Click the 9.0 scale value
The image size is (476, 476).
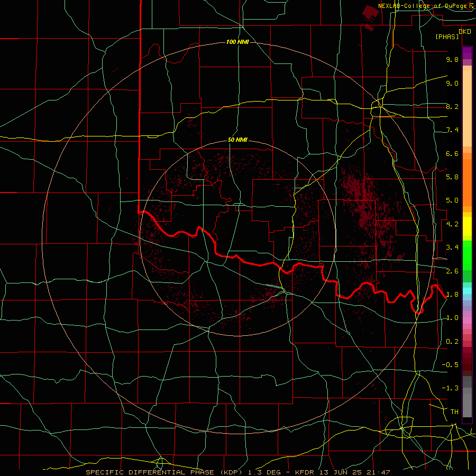point(452,83)
